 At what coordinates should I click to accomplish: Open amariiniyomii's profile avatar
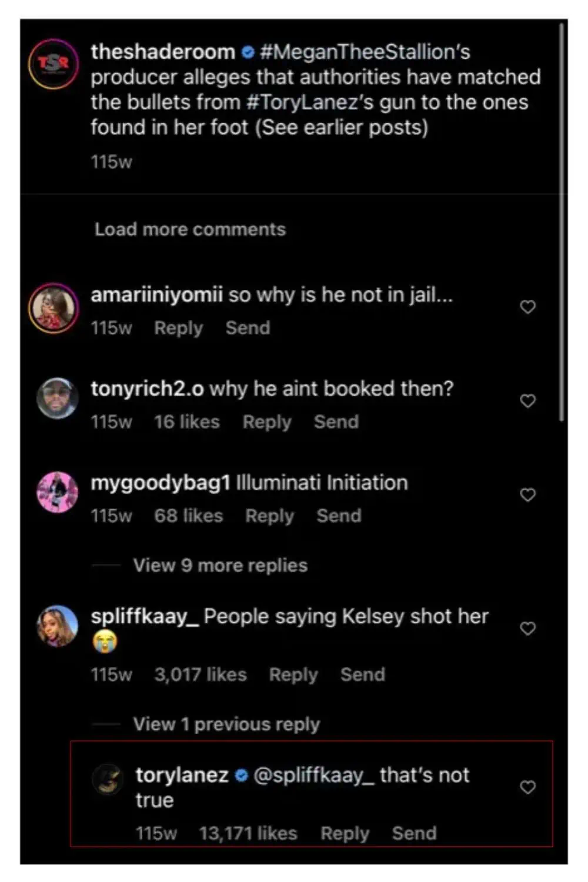[54, 308]
